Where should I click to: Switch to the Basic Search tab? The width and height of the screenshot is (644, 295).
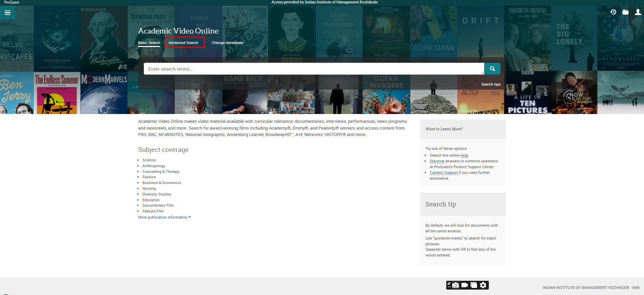[149, 43]
